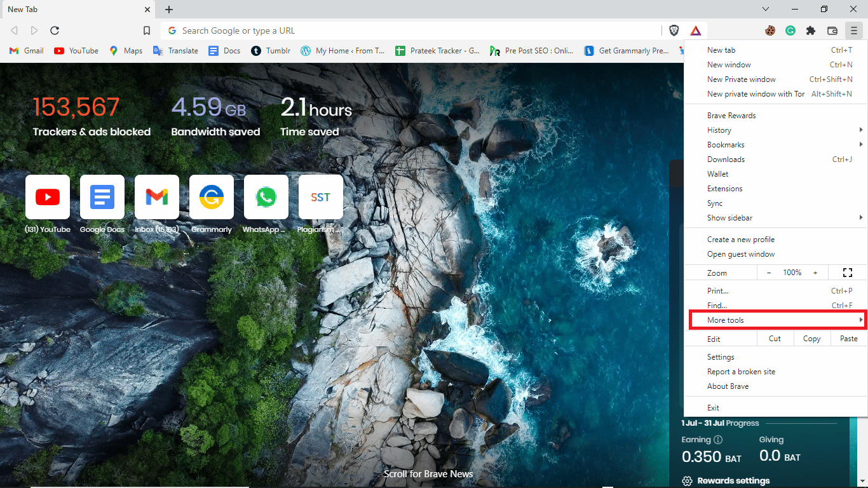
Task: Click the Earning info icon
Action: tap(718, 440)
